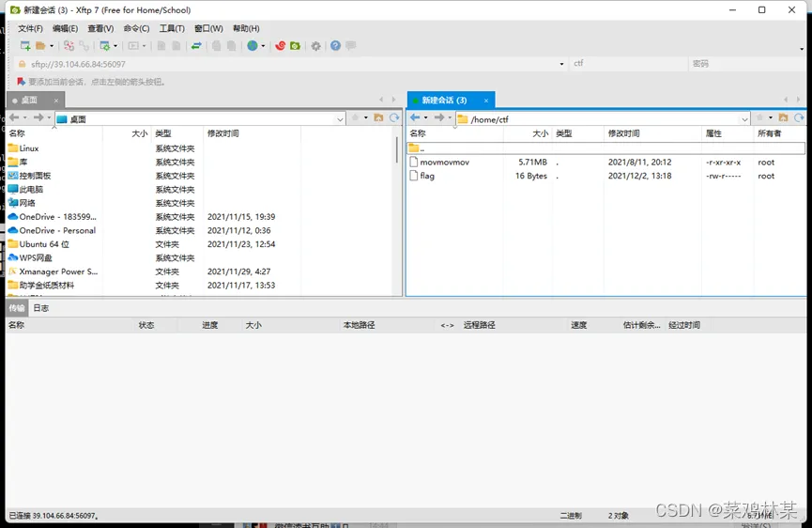Screen dimensions: 812x528
Task: Click the 密码 password input field
Action: click(x=742, y=64)
